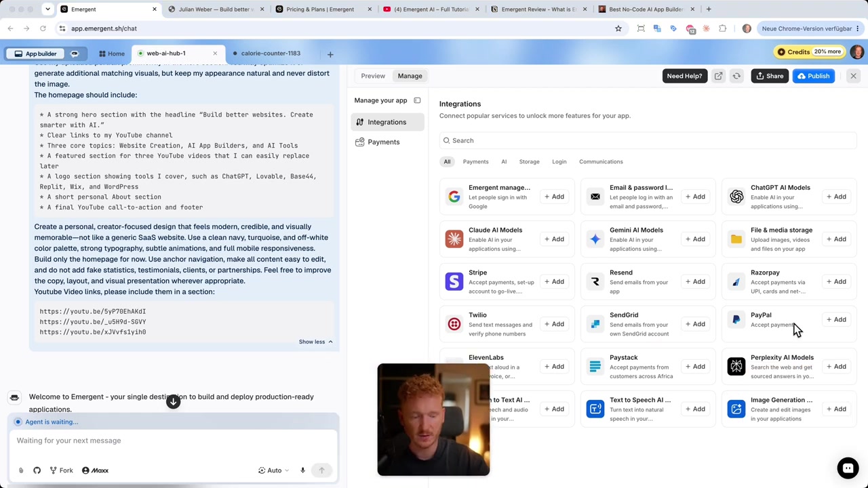Open the GitHub icon in chat toolbar
Screen dimensions: 868x488
pyautogui.click(x=37, y=470)
